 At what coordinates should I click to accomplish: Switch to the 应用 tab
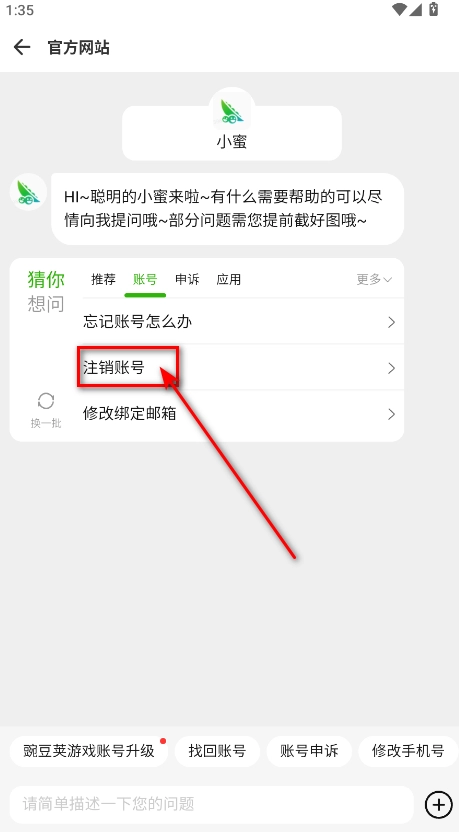pyautogui.click(x=228, y=279)
